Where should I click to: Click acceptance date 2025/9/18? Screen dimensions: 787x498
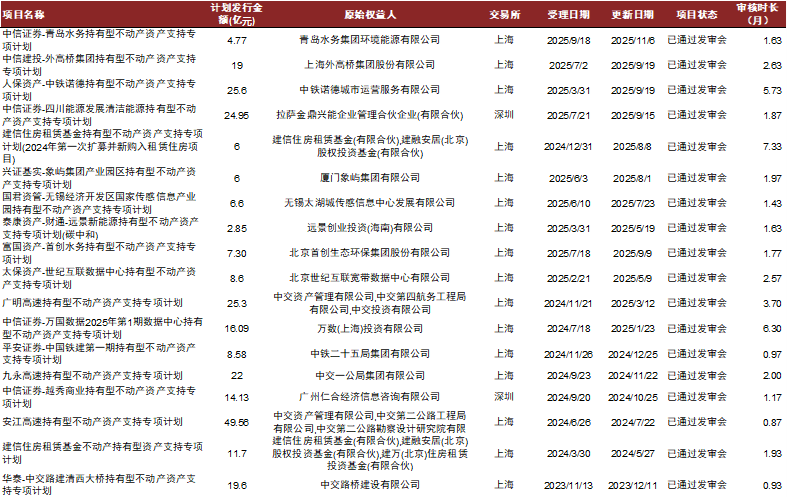point(568,41)
